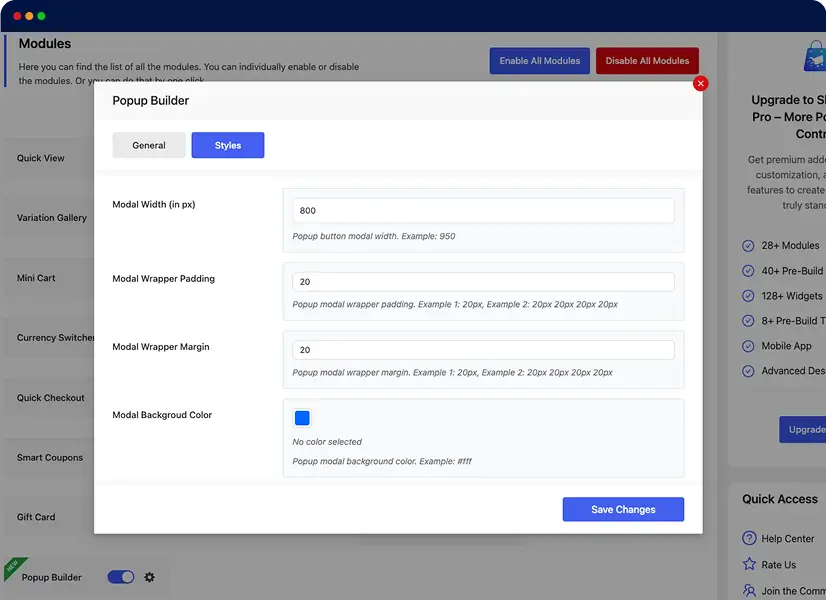Viewport: 826px width, 600px height.
Task: Click the Join the Community people icon
Action: click(749, 591)
